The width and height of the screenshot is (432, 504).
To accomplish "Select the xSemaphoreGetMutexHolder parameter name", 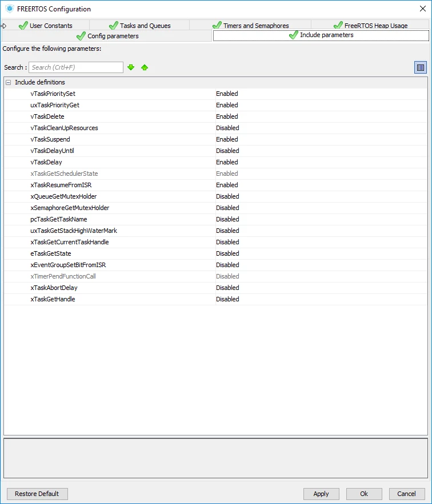I will 70,208.
